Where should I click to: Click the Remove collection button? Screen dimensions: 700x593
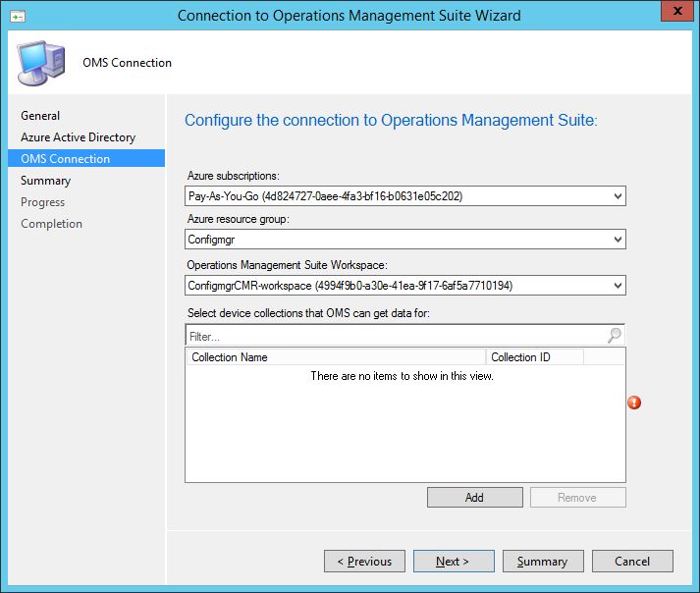[577, 498]
